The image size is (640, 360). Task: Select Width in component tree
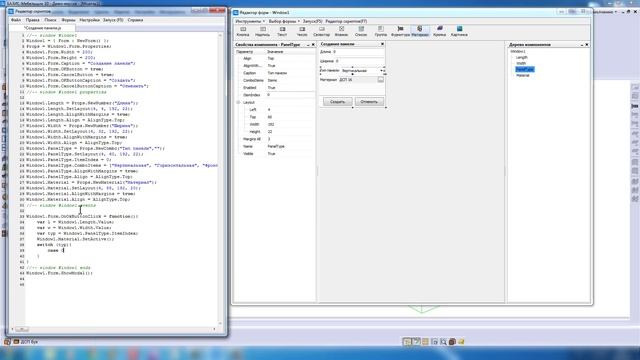pos(521,63)
